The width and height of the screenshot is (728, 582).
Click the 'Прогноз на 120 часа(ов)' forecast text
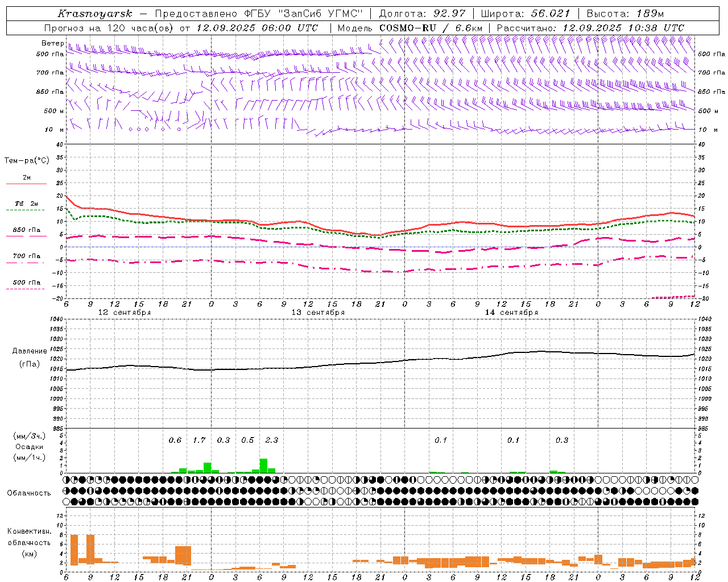pos(109,28)
